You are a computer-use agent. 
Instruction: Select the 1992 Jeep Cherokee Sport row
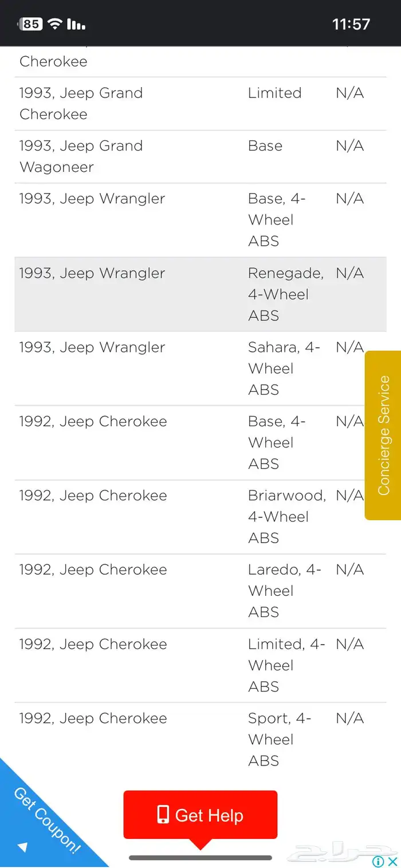pos(200,739)
